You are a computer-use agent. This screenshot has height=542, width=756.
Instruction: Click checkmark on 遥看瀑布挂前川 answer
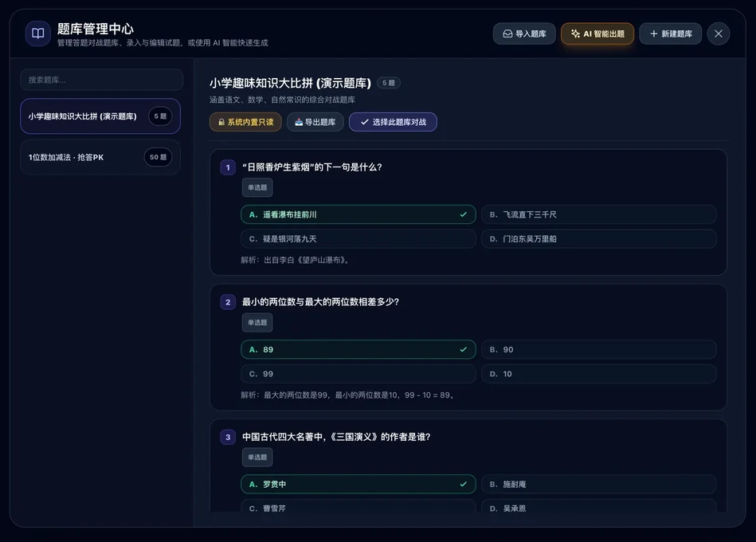tap(464, 214)
